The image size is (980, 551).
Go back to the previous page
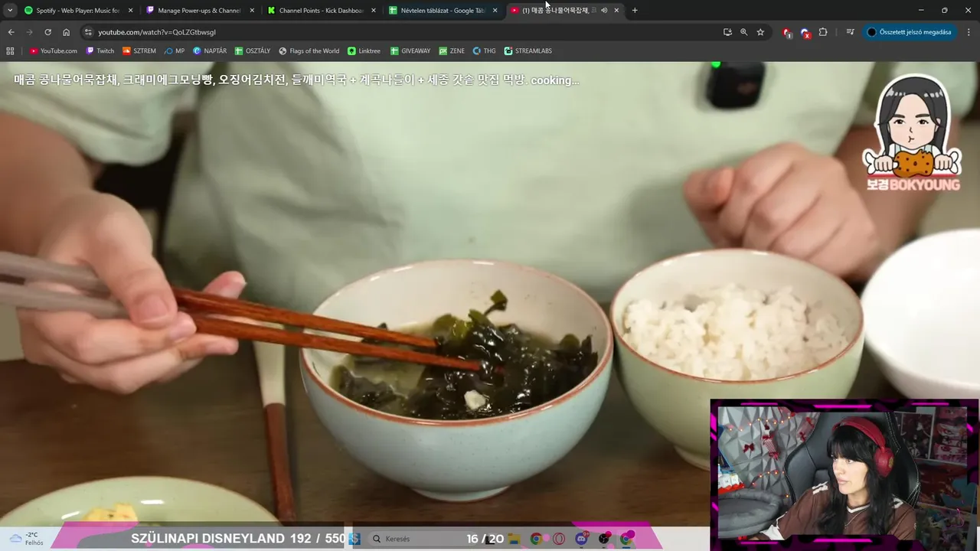pos(11,32)
